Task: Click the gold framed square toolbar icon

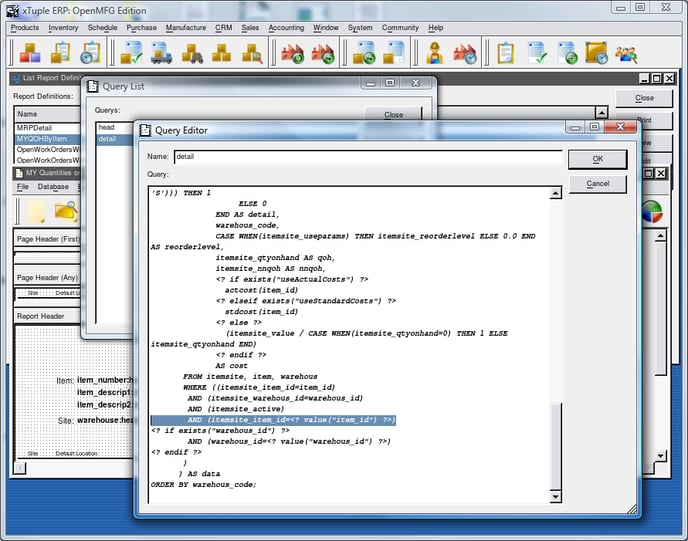Action: coord(596,52)
